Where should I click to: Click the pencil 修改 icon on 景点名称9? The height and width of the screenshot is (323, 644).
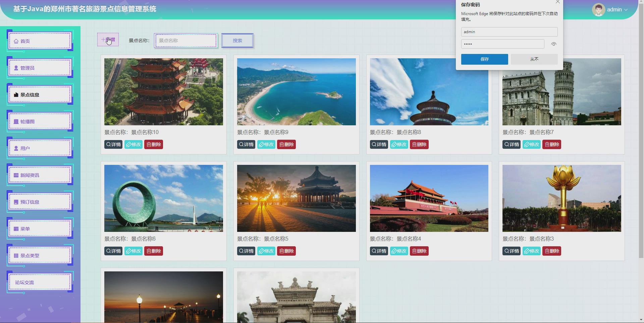262,144
